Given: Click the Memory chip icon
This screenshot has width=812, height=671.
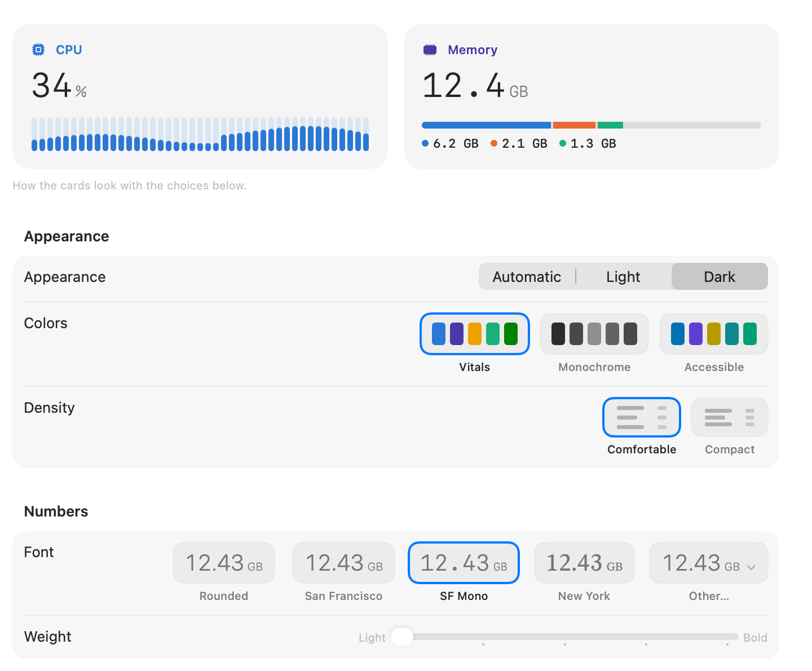Looking at the screenshot, I should coord(430,50).
